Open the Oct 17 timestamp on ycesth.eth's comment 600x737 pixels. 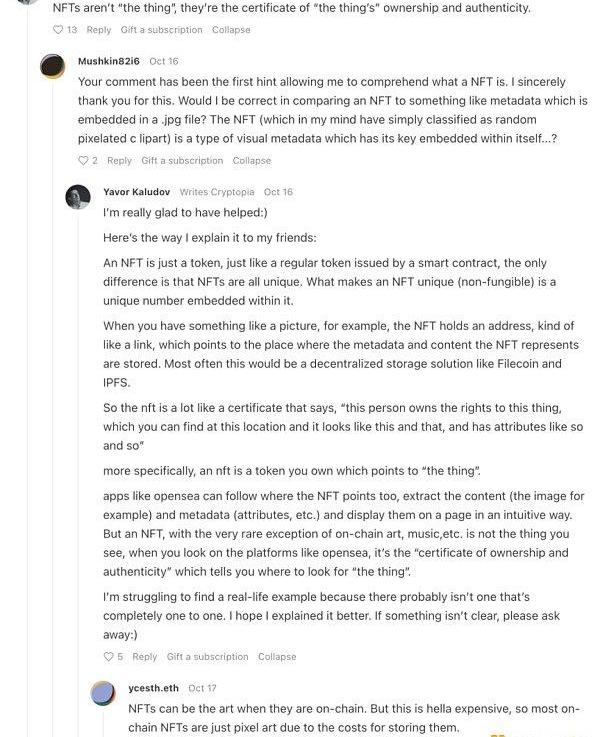pyautogui.click(x=202, y=688)
